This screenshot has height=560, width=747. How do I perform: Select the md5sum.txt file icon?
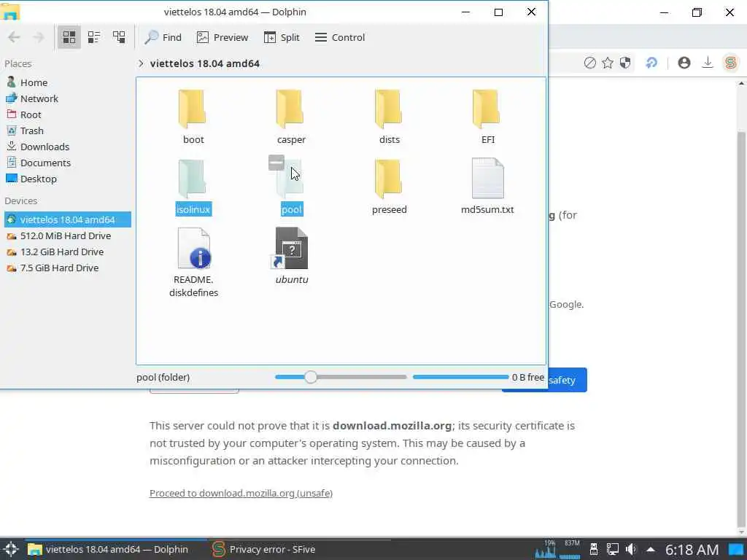point(487,178)
